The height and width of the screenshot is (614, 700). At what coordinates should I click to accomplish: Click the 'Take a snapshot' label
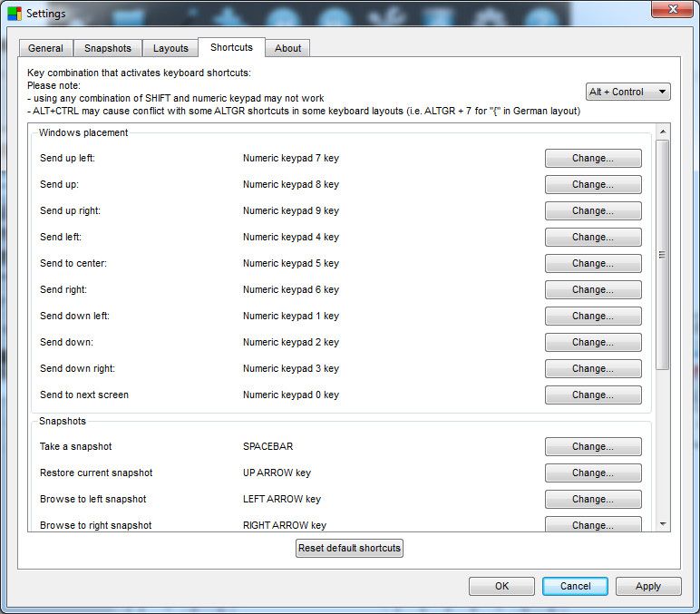click(x=75, y=446)
